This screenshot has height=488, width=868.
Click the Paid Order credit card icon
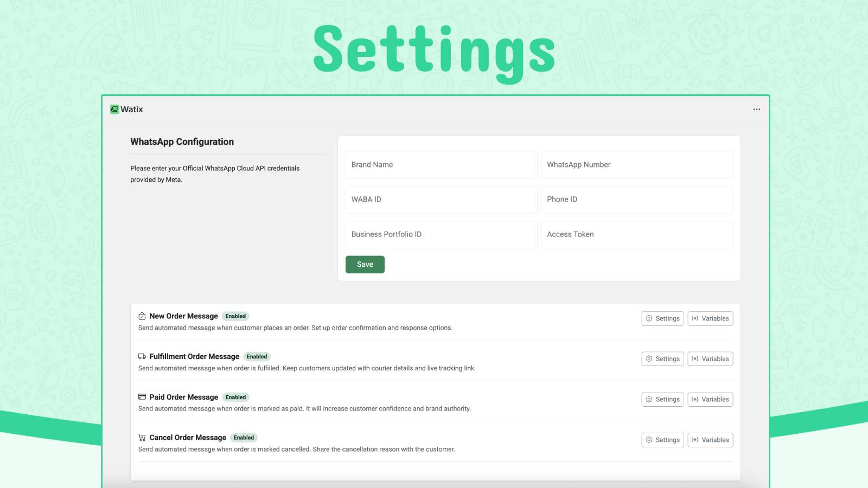pos(142,397)
